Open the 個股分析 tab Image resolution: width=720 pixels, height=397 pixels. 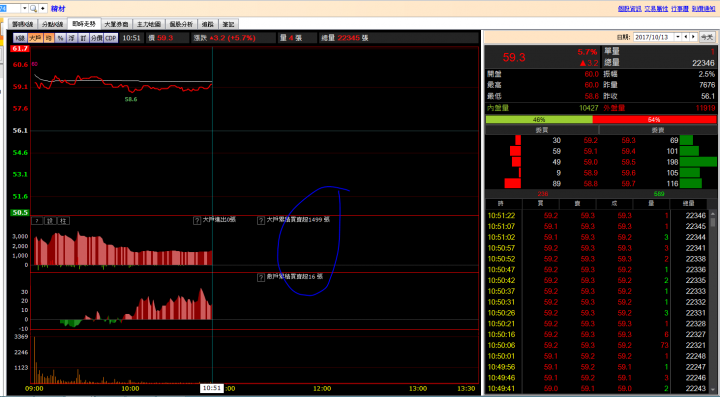[x=181, y=24]
